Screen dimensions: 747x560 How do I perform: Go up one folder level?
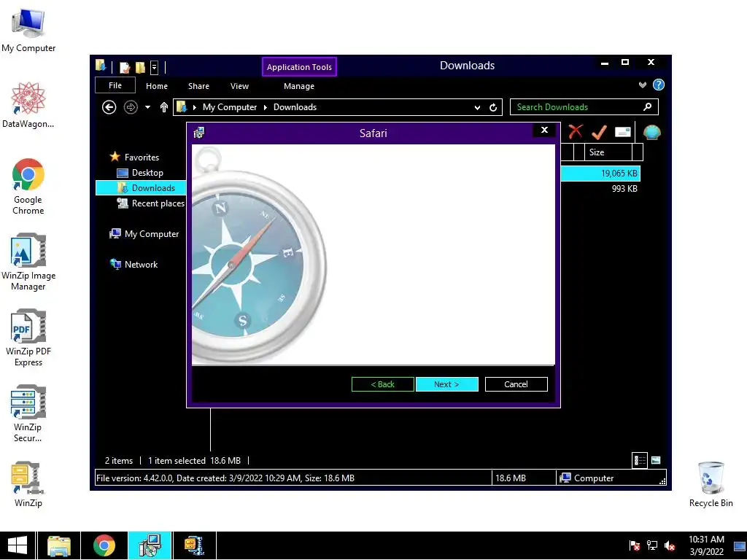(164, 107)
